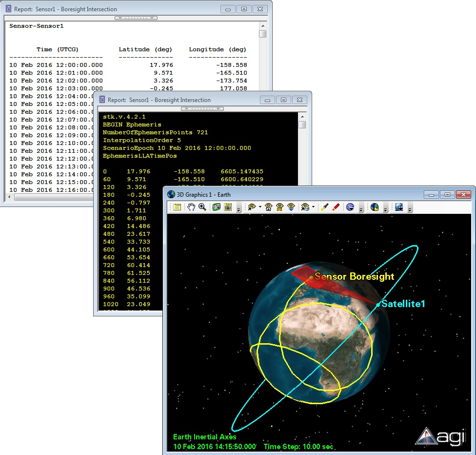Expand the collapsed top pane in back report window

coord(136,18)
